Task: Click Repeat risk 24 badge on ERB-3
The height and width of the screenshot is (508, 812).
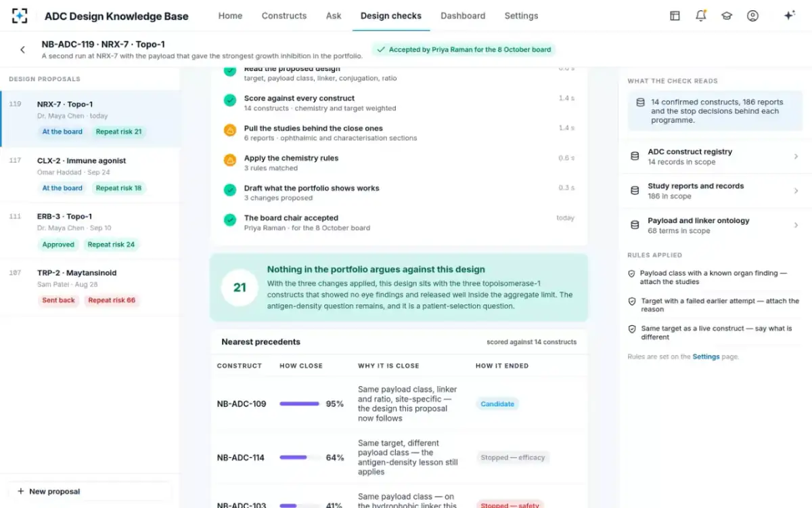Action: [x=111, y=245]
